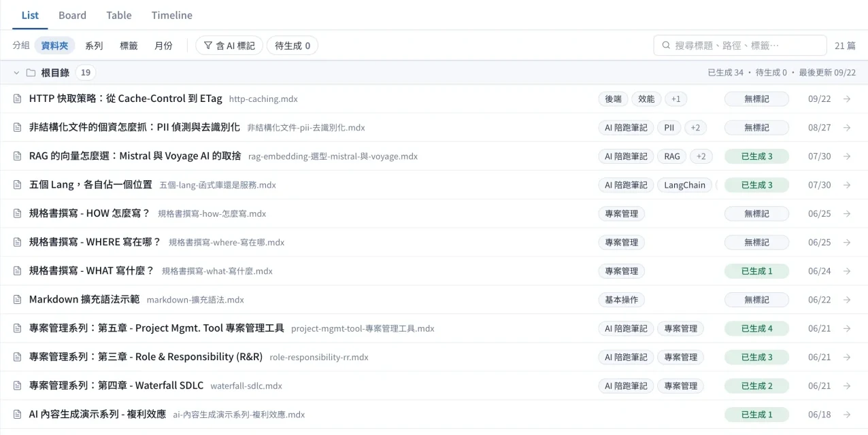
Task: Expand +1 tags on HTTP 快取策略 row
Action: click(x=675, y=99)
